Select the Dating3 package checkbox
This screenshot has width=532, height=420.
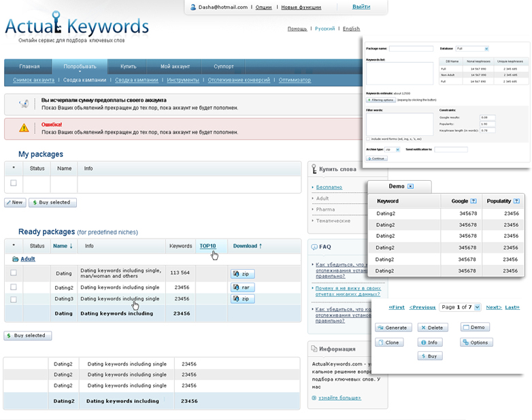[14, 299]
